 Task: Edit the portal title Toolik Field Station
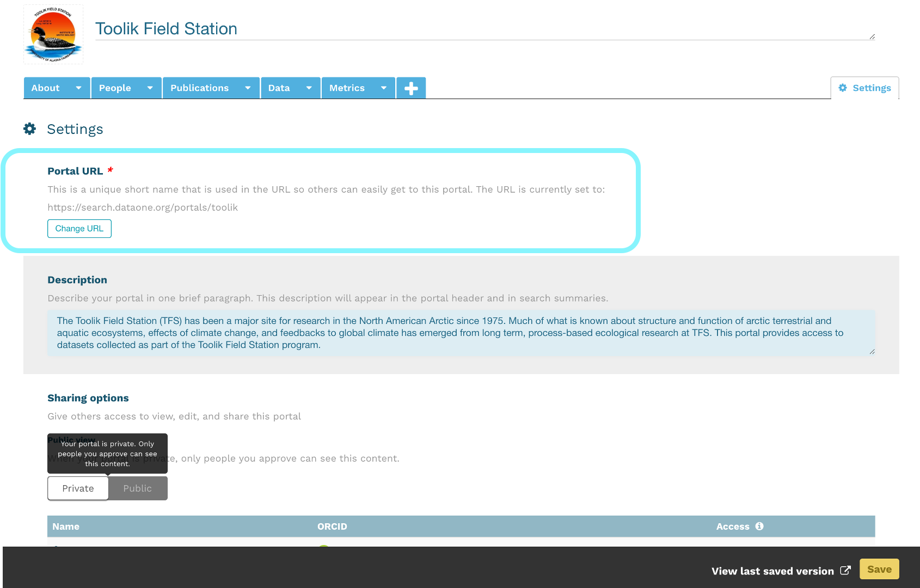pos(485,29)
